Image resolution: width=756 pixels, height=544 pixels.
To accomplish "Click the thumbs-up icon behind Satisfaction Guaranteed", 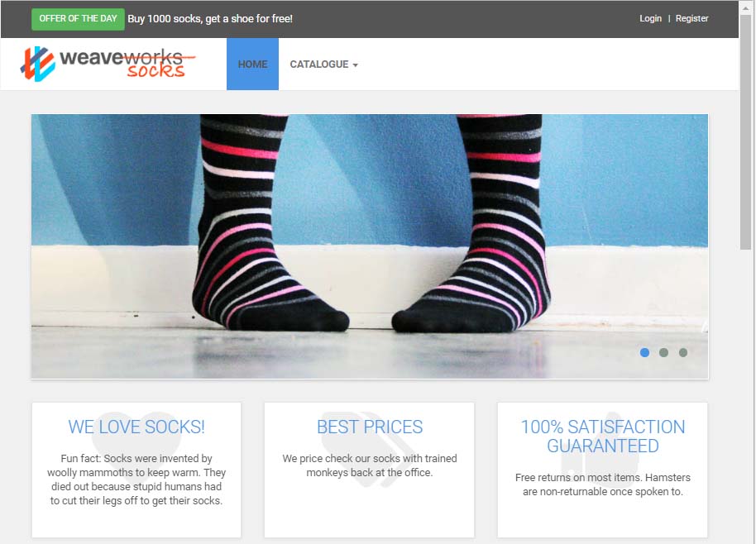I will [x=601, y=450].
